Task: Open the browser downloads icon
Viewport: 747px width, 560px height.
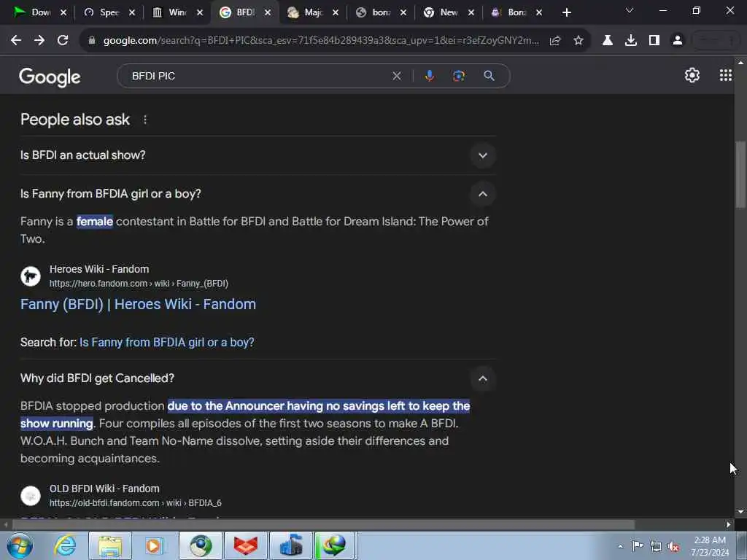Action: (x=631, y=41)
